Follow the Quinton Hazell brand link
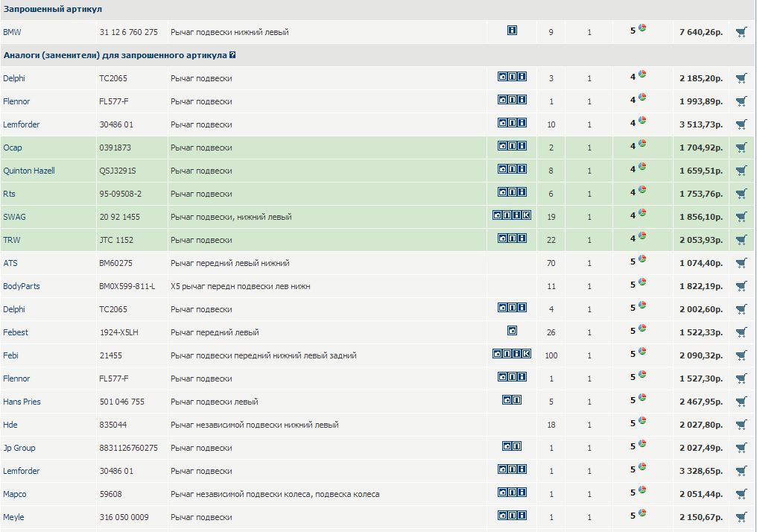The image size is (757, 532). click(x=29, y=171)
